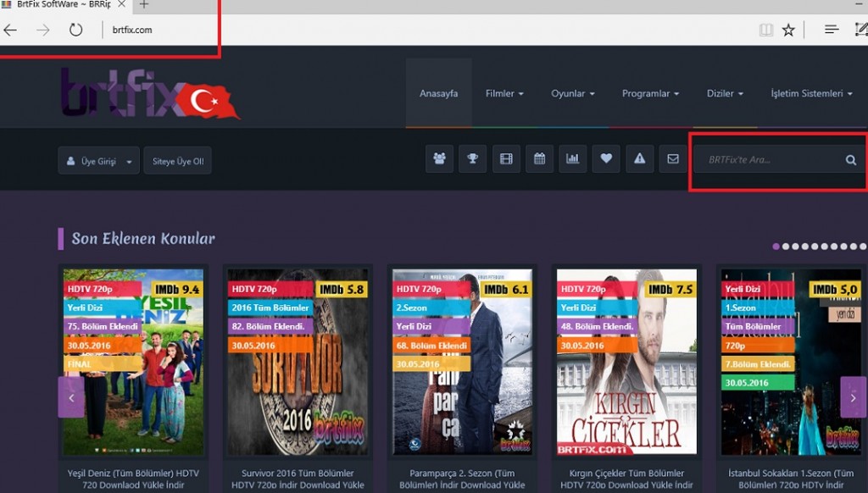
Task: Click the heart favorites icon
Action: click(x=605, y=159)
